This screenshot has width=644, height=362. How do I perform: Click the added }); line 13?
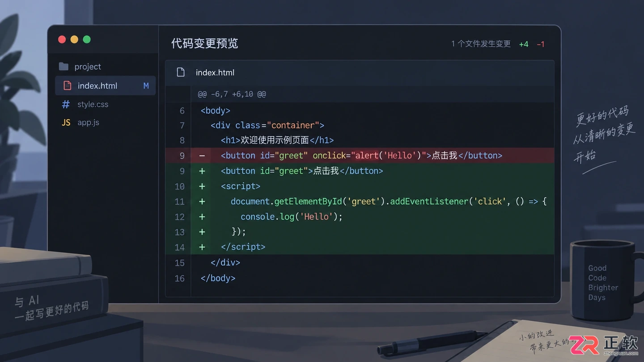(360, 232)
